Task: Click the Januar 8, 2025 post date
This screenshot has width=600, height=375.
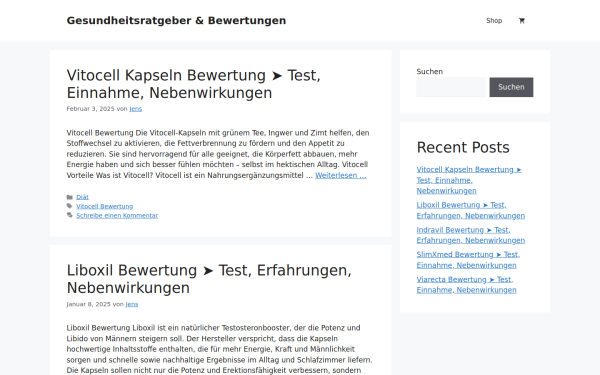Action: pyautogui.click(x=88, y=304)
